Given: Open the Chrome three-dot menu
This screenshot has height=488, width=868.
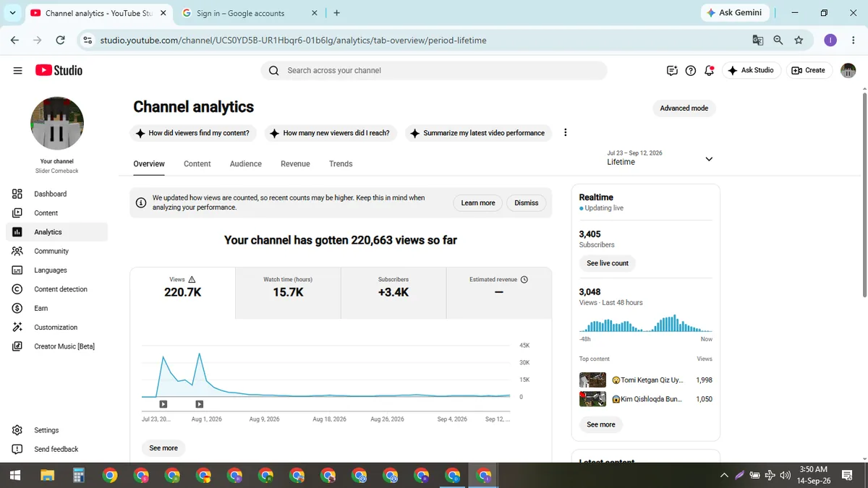Looking at the screenshot, I should click(x=854, y=40).
